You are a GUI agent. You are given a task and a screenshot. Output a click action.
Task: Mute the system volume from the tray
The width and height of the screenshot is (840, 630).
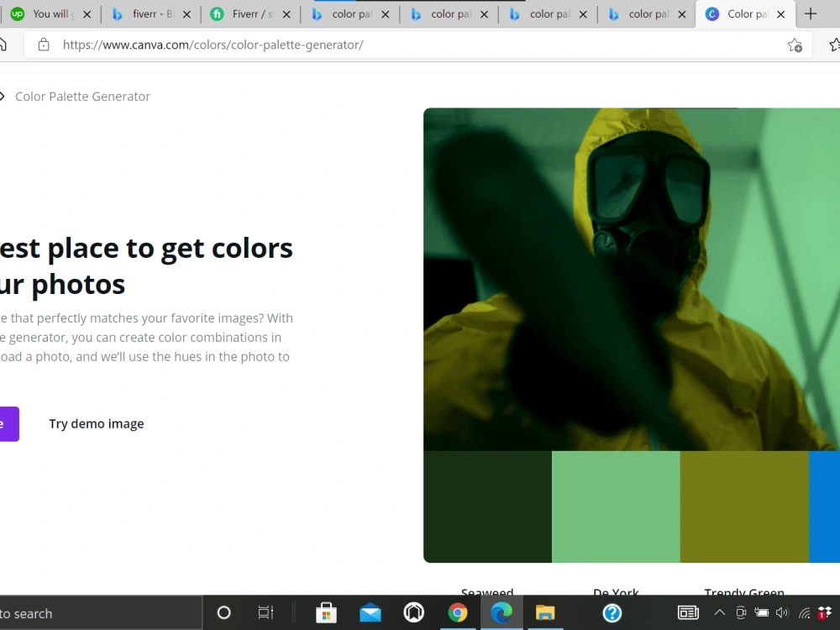point(781,613)
